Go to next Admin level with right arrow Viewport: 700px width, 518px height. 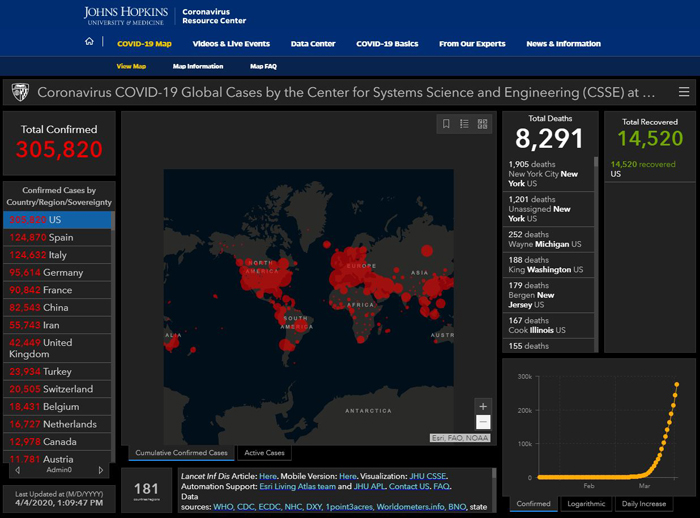[x=101, y=470]
